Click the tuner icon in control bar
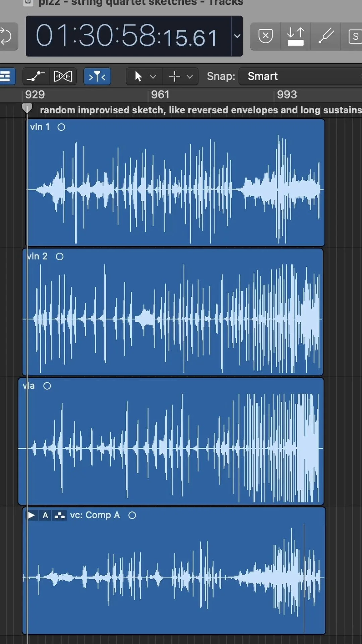The height and width of the screenshot is (644, 362). pyautogui.click(x=326, y=36)
